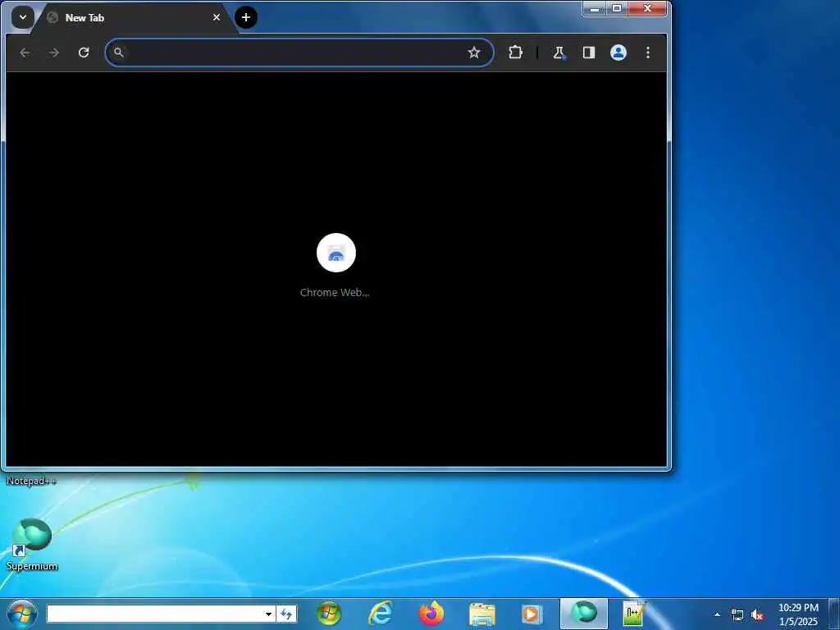Click the taskbar address refresh/go button
This screenshot has width=840, height=630.
[286, 614]
